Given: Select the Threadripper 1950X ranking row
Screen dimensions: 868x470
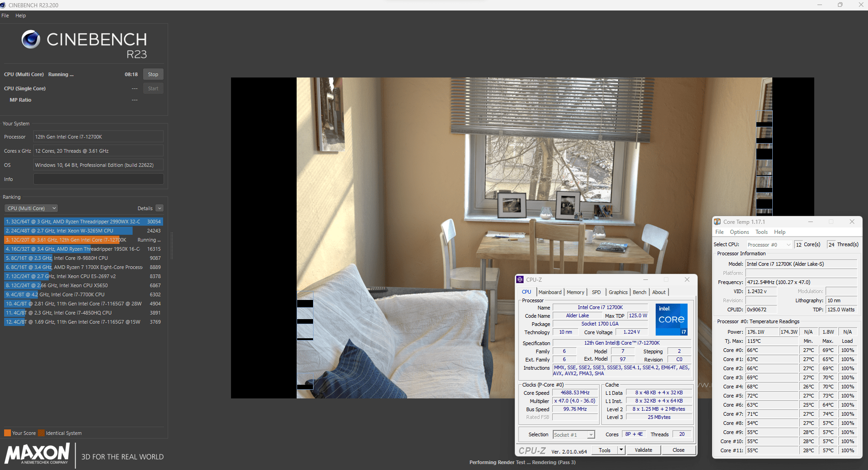Looking at the screenshot, I should (x=83, y=249).
